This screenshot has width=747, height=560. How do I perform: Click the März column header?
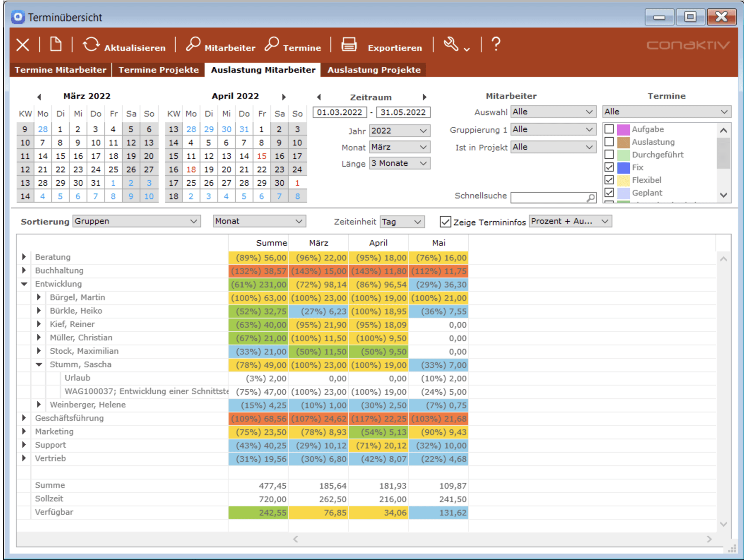point(318,243)
